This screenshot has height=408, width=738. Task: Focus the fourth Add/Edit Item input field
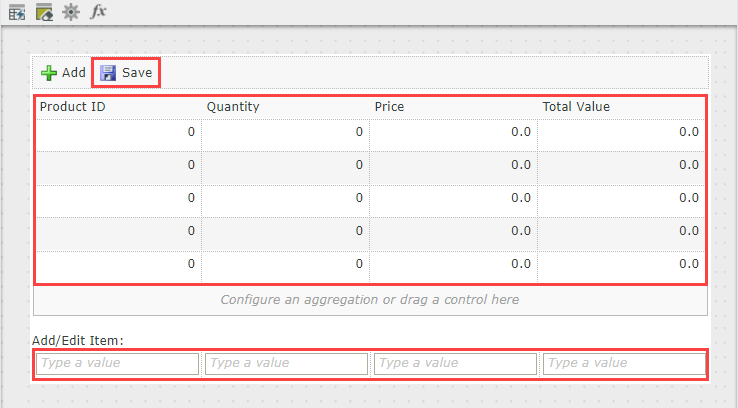(x=623, y=363)
